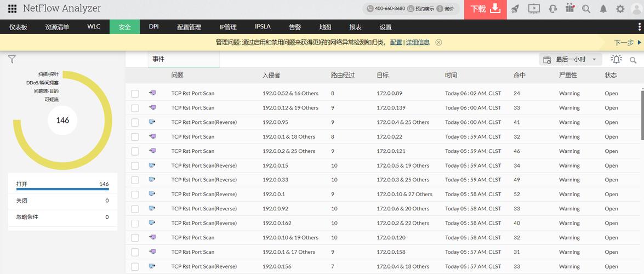Select checkbox for 172.0.0.89 target row
Screen dimensions: 644x274
tap(135, 94)
